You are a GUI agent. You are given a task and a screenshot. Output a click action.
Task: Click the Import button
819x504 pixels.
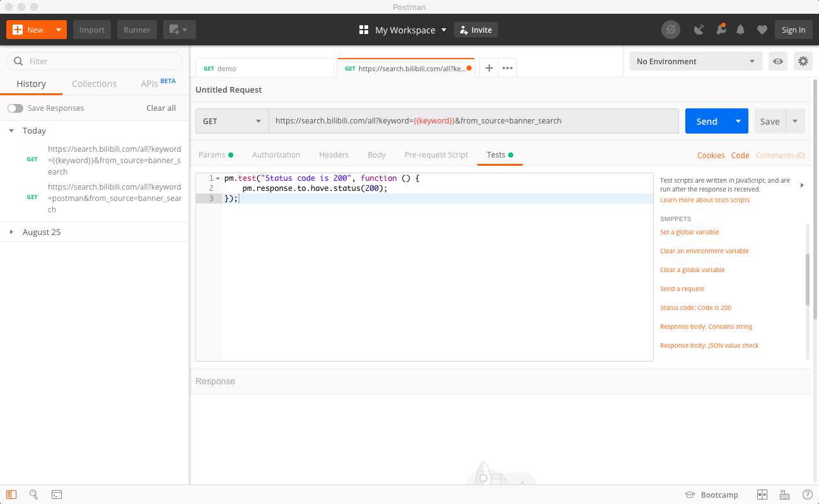click(x=92, y=30)
